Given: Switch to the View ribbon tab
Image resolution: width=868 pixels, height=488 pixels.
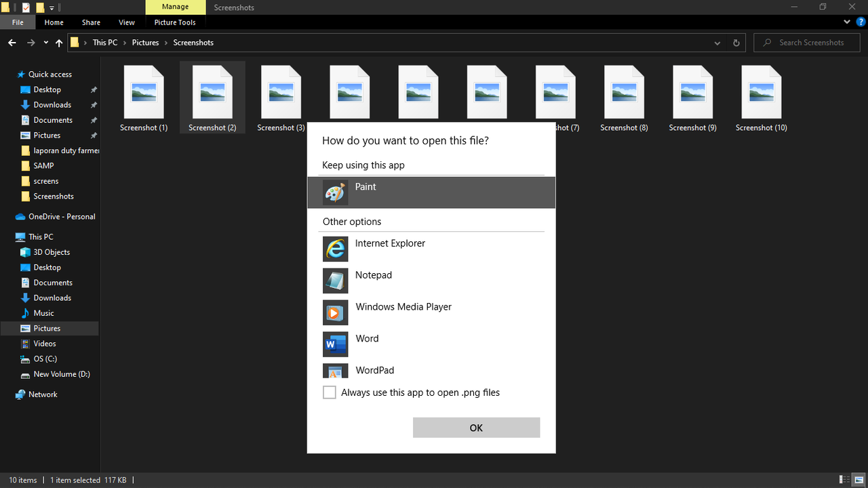Looking at the screenshot, I should point(127,22).
